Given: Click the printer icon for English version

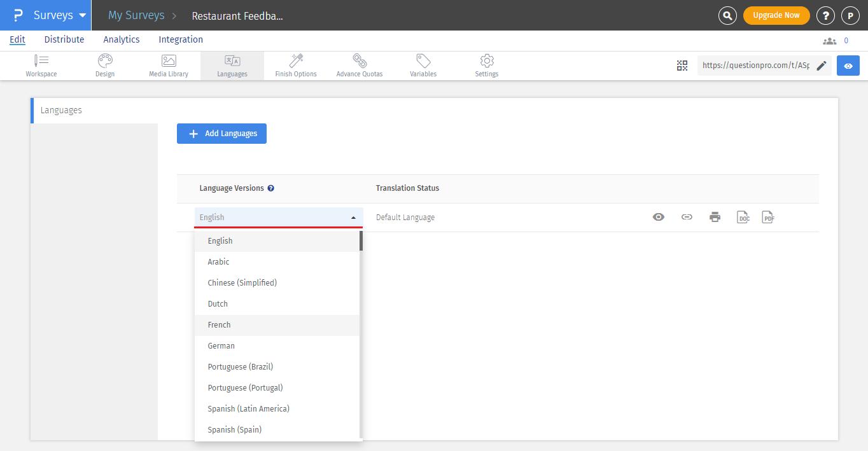Looking at the screenshot, I should (x=715, y=218).
